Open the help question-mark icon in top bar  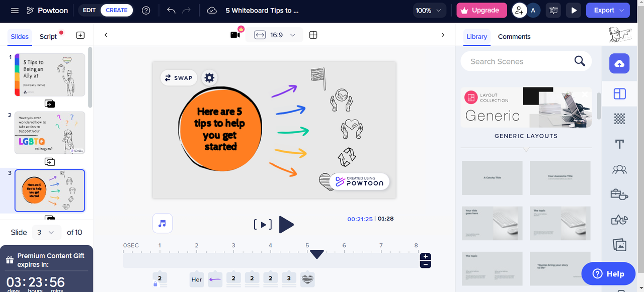point(146,11)
